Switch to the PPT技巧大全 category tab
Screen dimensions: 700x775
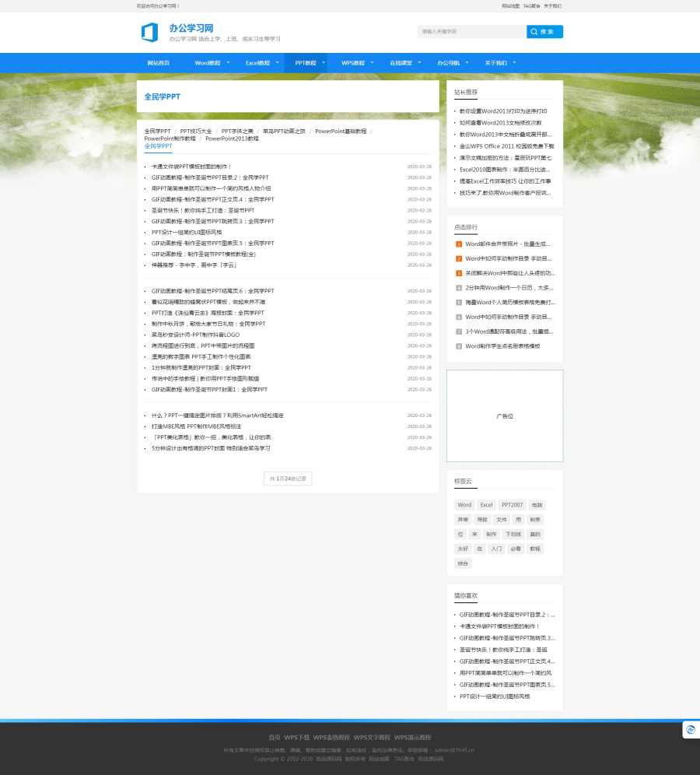(x=196, y=132)
